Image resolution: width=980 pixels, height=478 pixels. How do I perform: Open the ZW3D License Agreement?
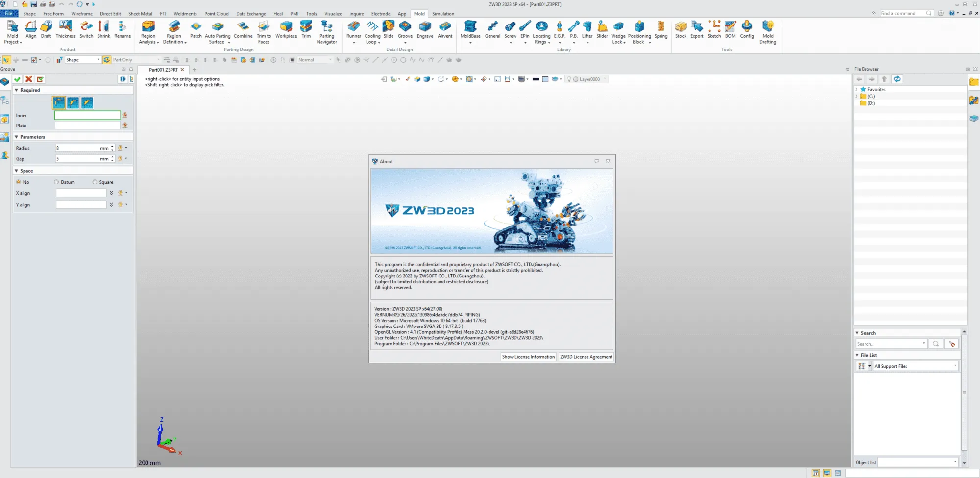click(x=586, y=357)
